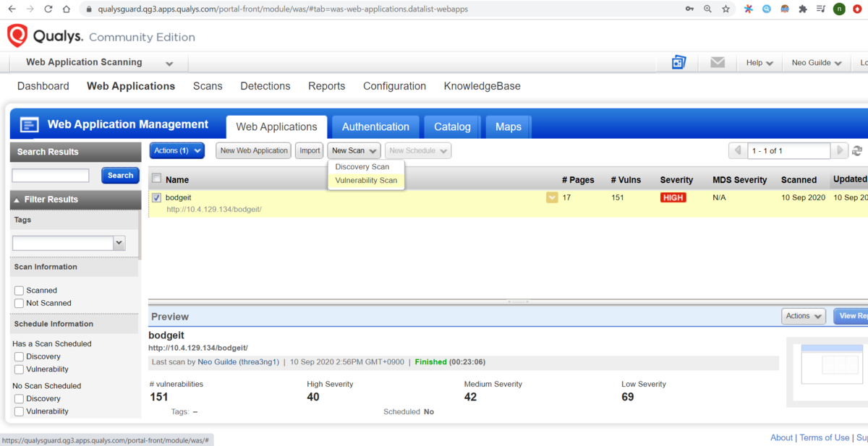This screenshot has height=446, width=868.
Task: Open Detections section
Action: tap(265, 86)
